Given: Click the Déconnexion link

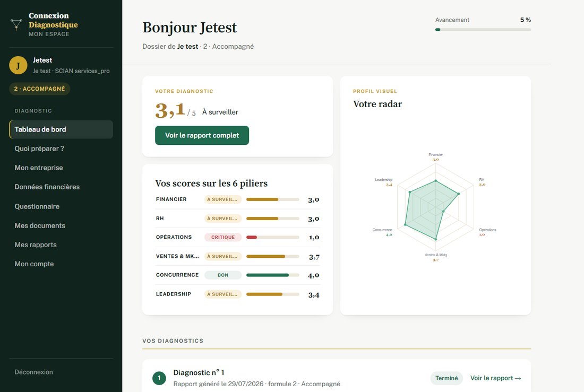Looking at the screenshot, I should pos(33,372).
